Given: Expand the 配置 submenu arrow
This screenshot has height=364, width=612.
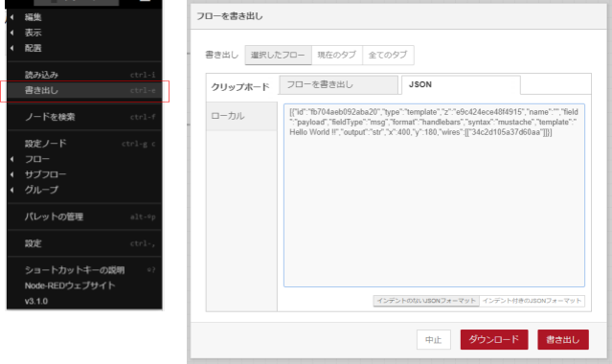Looking at the screenshot, I should [x=12, y=48].
